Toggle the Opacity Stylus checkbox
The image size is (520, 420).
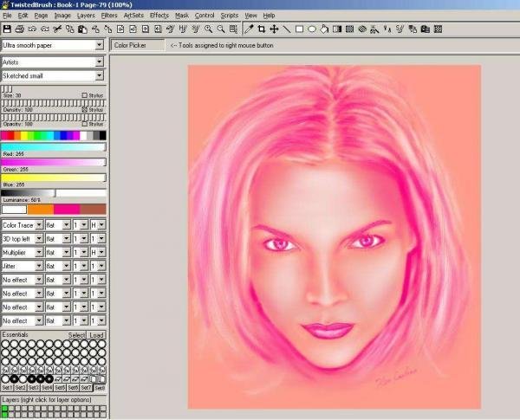click(x=85, y=124)
